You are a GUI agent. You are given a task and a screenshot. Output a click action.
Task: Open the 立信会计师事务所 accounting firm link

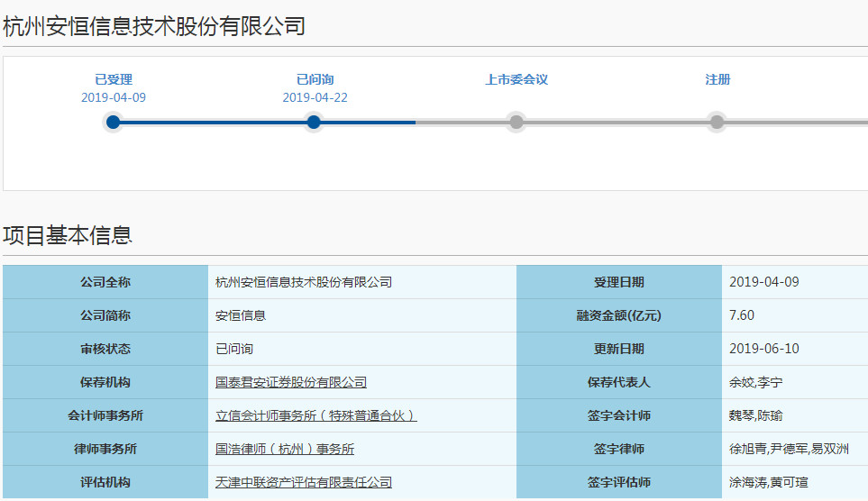point(315,415)
